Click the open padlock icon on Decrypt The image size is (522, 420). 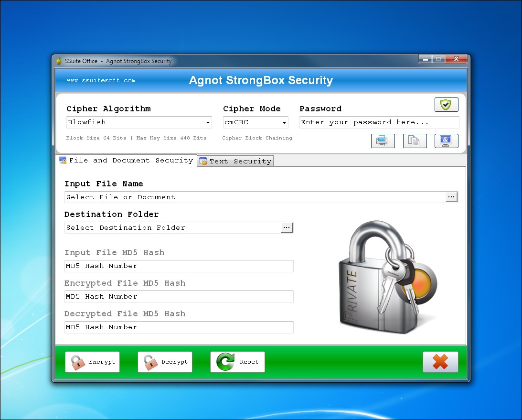click(150, 362)
